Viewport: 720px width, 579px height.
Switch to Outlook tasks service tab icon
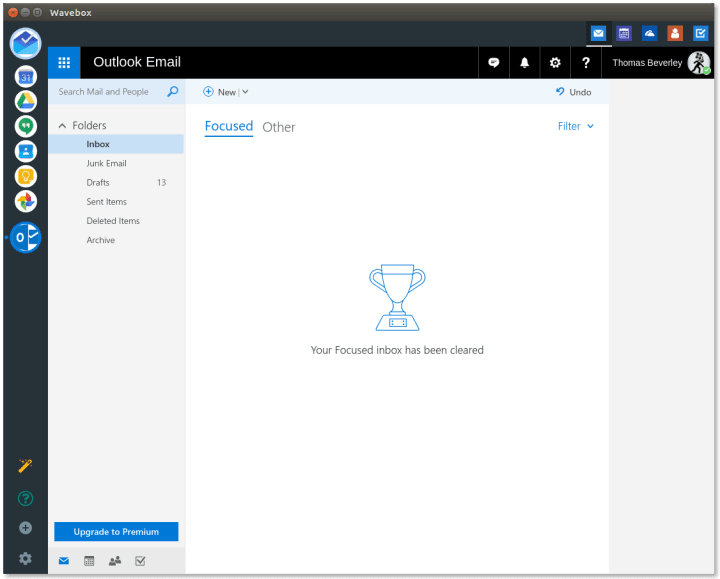tap(700, 33)
